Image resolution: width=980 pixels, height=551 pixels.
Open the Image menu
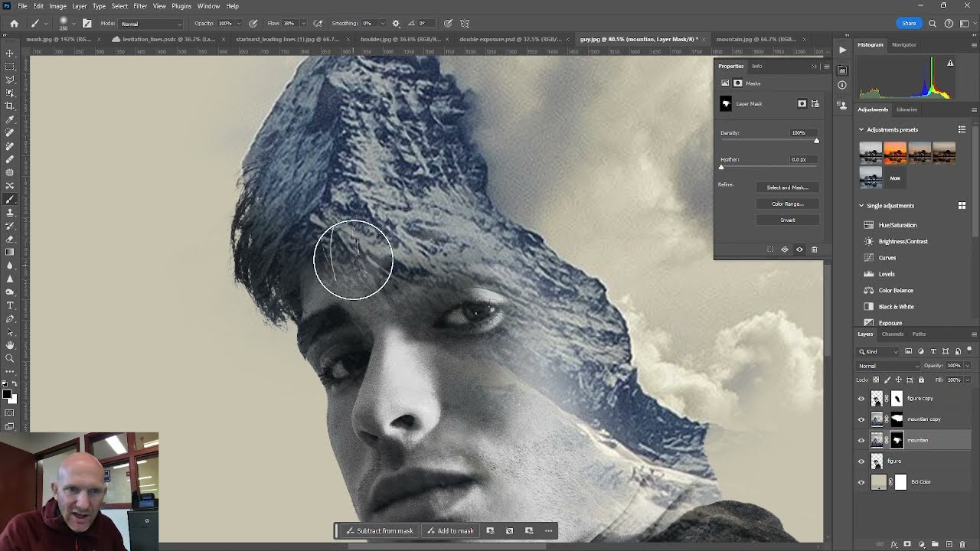[x=57, y=6]
